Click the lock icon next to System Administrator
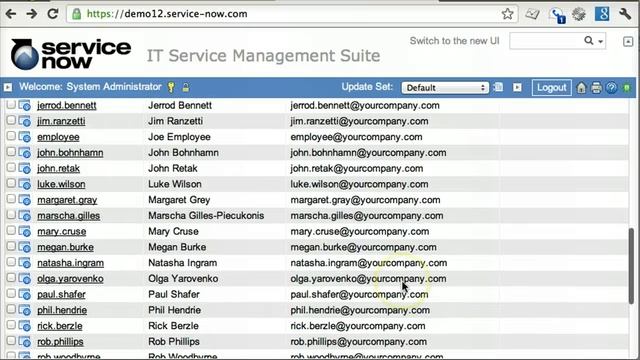 [x=186, y=87]
